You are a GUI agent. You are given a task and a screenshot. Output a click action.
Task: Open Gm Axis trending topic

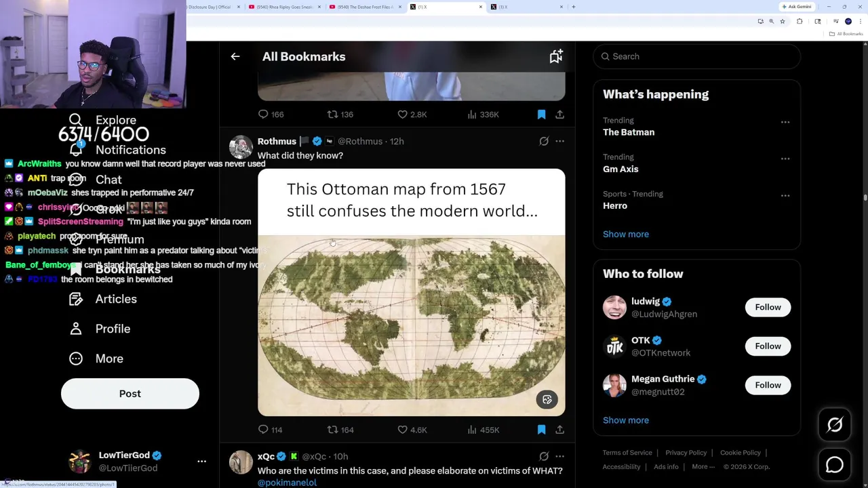click(620, 169)
